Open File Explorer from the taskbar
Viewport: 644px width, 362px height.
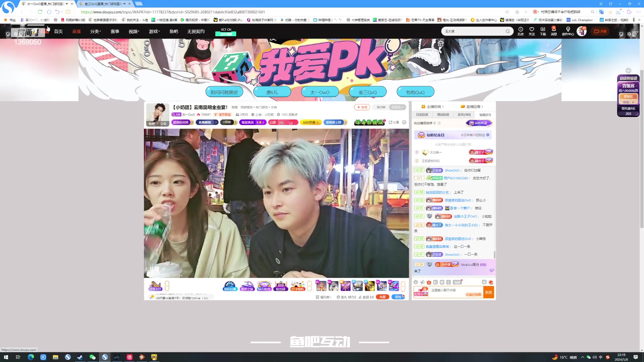pos(55,357)
